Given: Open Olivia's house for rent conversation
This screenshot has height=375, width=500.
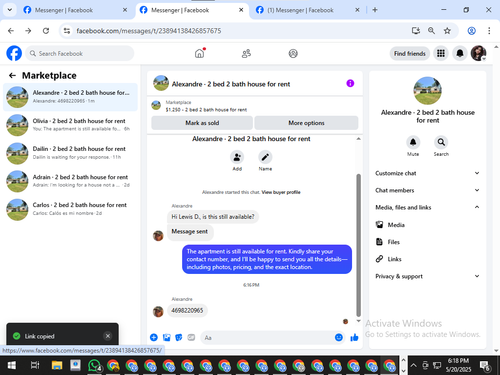Looking at the screenshot, I should (70, 125).
